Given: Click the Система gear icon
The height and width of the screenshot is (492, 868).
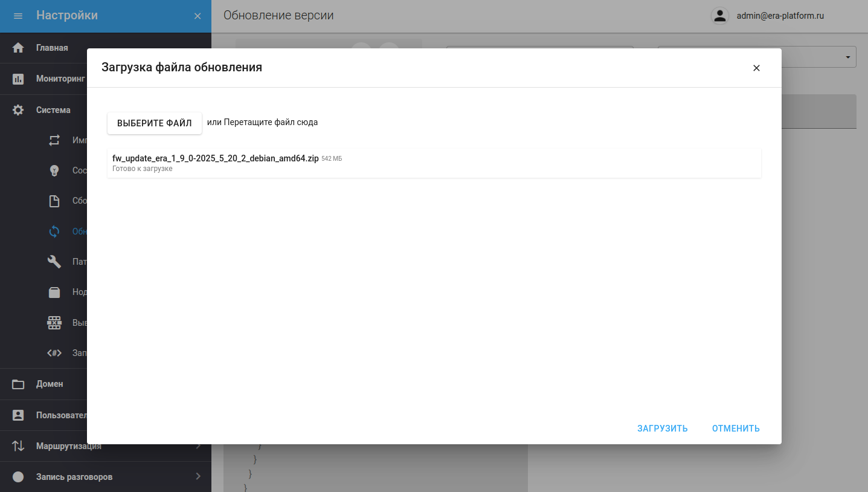Looking at the screenshot, I should tap(18, 110).
